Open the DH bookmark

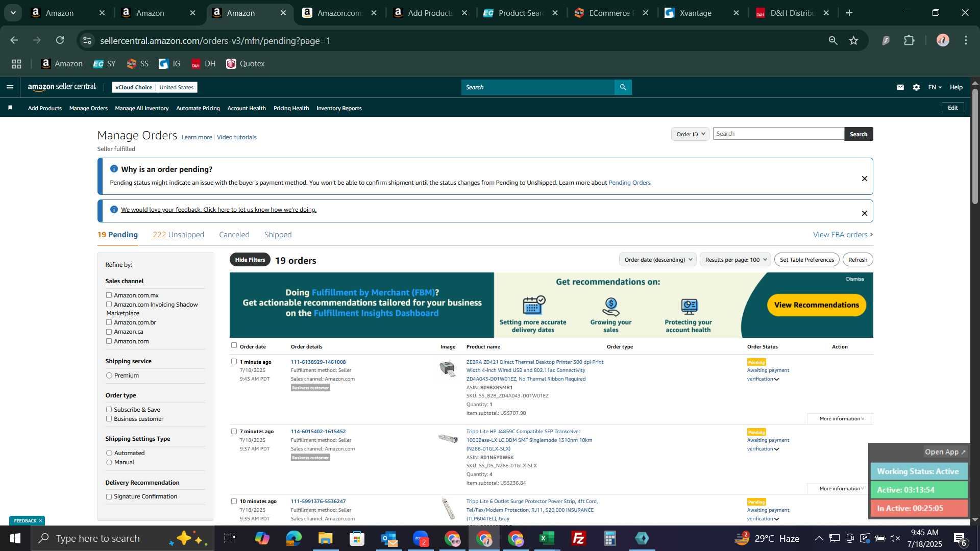point(203,64)
